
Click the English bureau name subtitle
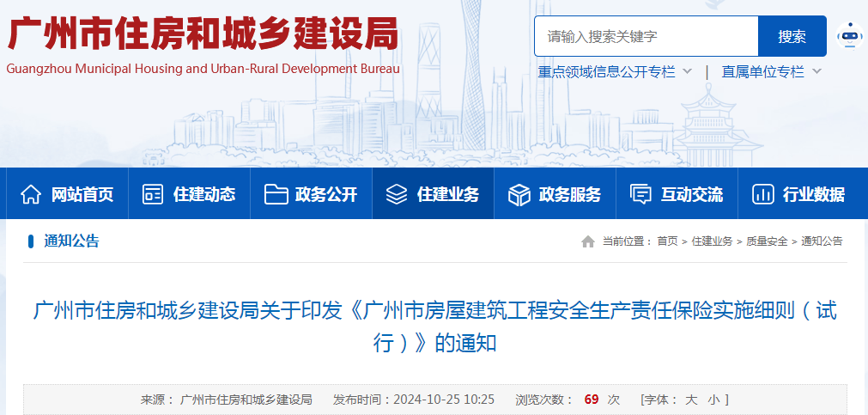coord(203,69)
